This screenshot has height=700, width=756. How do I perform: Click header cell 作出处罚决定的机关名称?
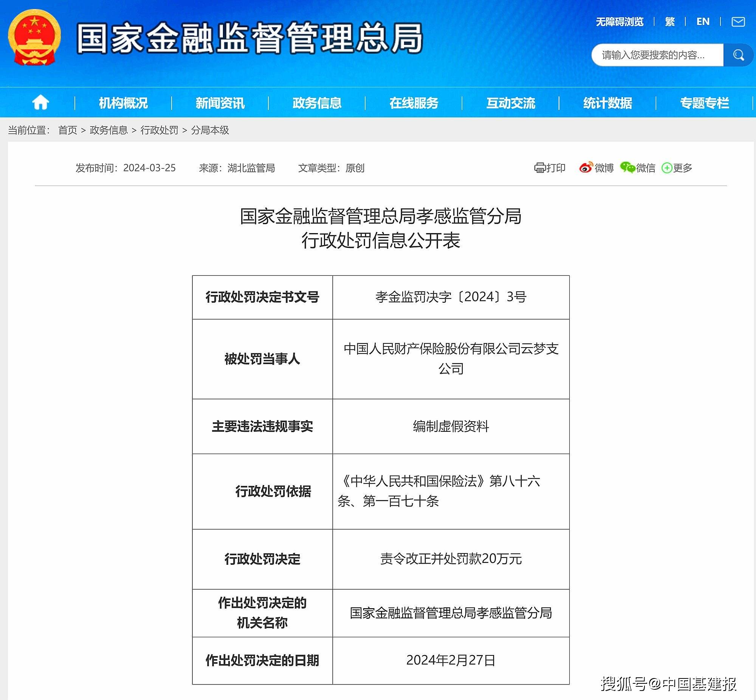coord(262,612)
